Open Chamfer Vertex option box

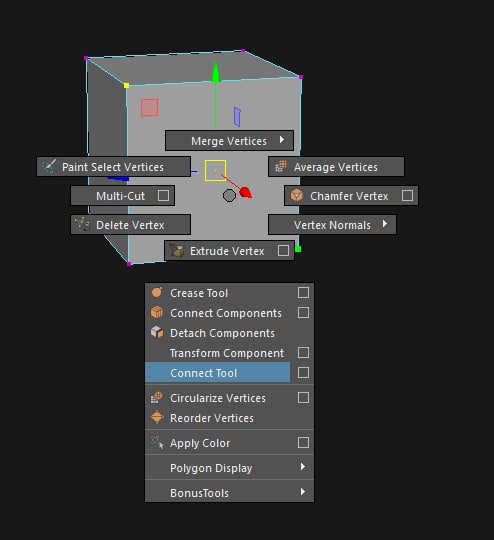(x=407, y=196)
